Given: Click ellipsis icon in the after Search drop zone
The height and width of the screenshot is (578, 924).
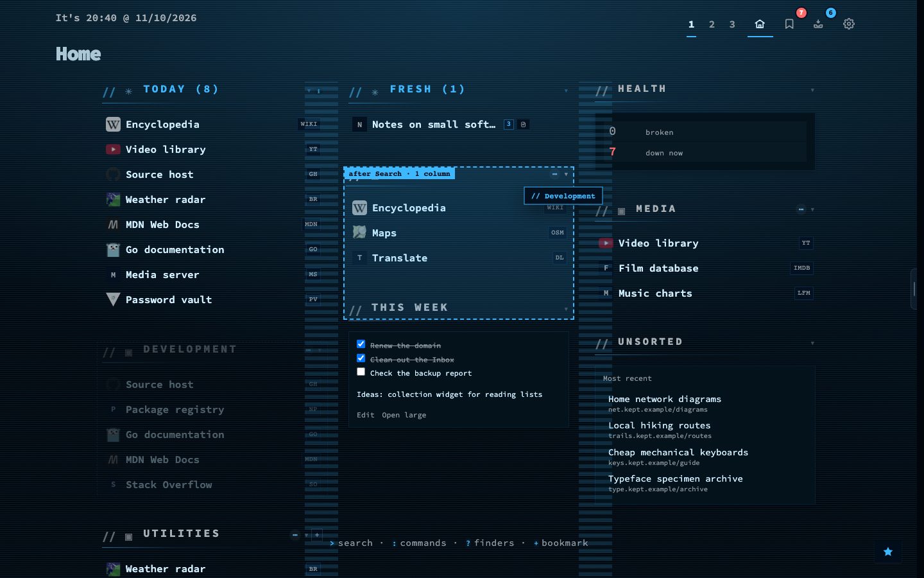Looking at the screenshot, I should pos(554,174).
